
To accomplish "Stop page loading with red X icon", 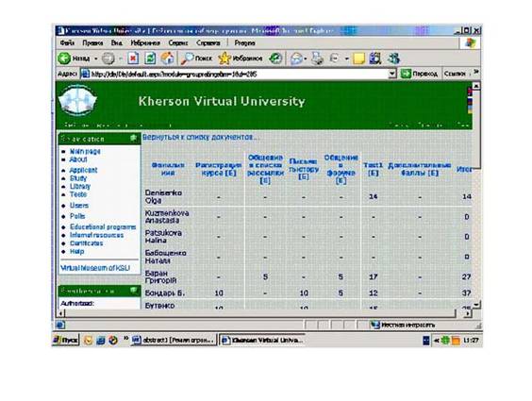I will [133, 58].
